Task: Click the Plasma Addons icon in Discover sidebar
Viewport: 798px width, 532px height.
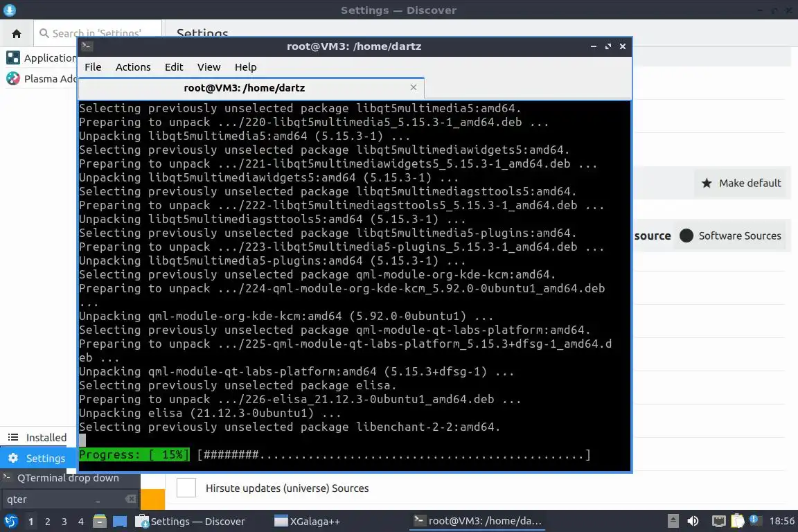Action: click(x=13, y=78)
